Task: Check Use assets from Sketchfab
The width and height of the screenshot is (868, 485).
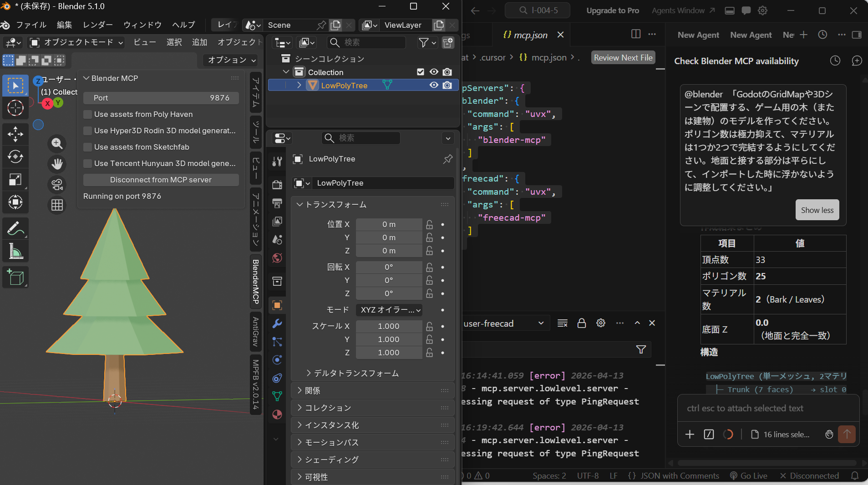Action: pos(88,147)
